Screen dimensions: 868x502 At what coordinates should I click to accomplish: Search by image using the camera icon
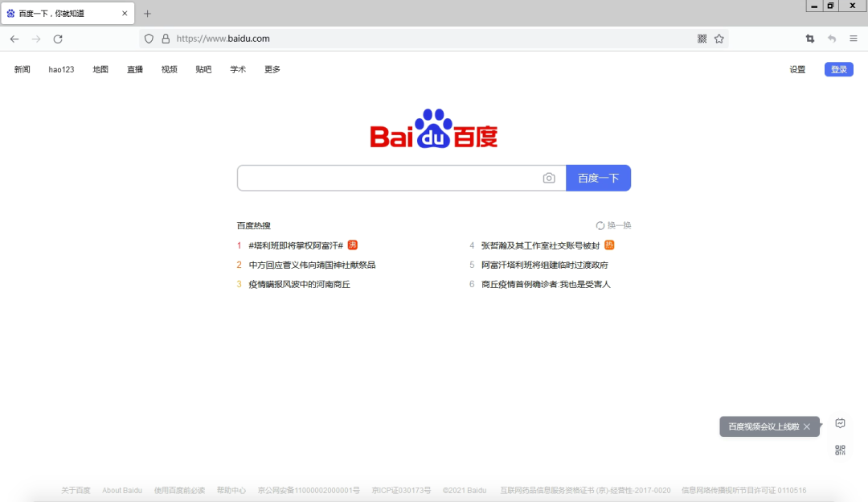549,178
